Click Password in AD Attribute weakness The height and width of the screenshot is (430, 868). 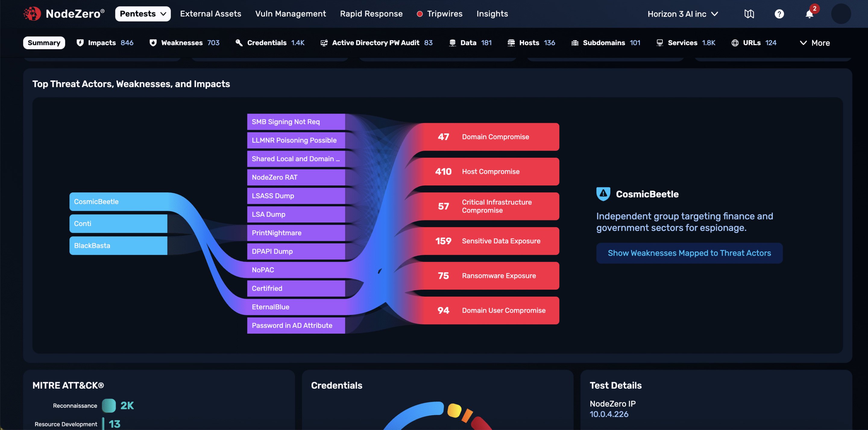(296, 325)
